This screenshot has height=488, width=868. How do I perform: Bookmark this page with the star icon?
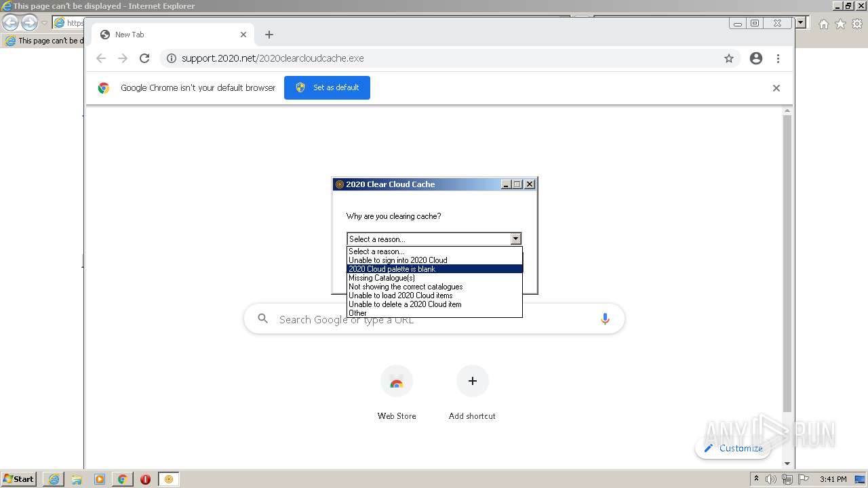click(729, 58)
